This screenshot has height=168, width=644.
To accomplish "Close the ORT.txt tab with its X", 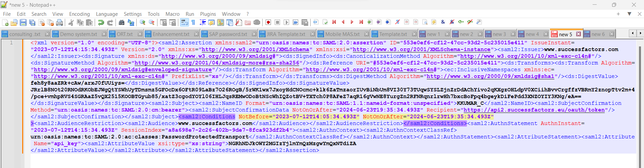I will [140, 34].
